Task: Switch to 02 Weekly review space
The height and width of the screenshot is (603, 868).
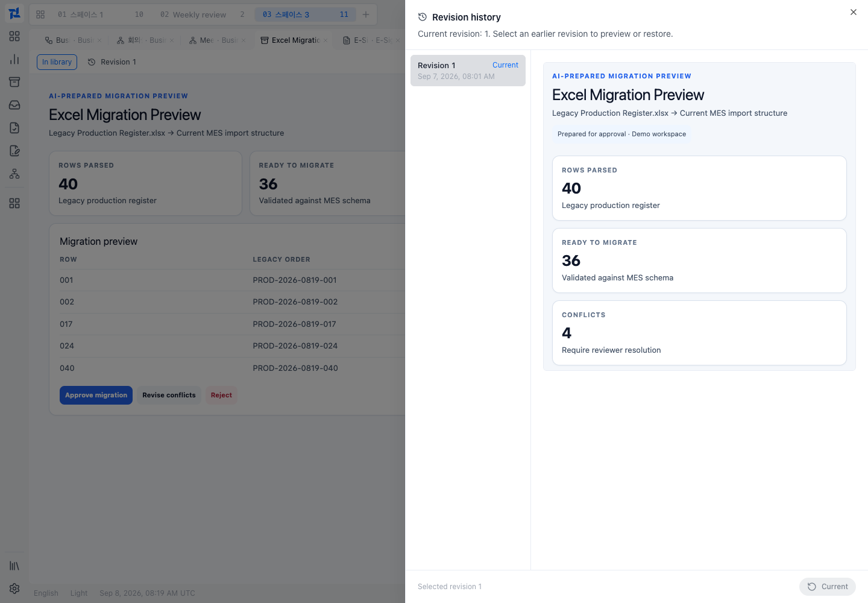Action: [203, 14]
